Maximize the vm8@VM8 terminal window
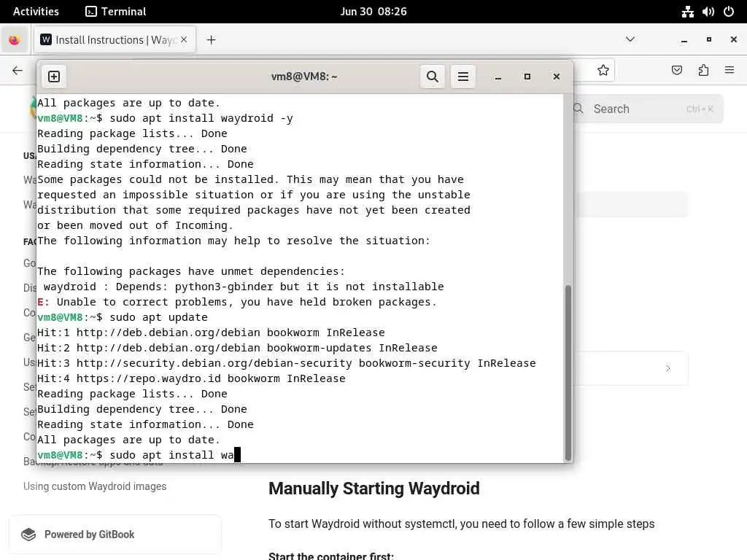This screenshot has height=560, width=747. coord(527,77)
